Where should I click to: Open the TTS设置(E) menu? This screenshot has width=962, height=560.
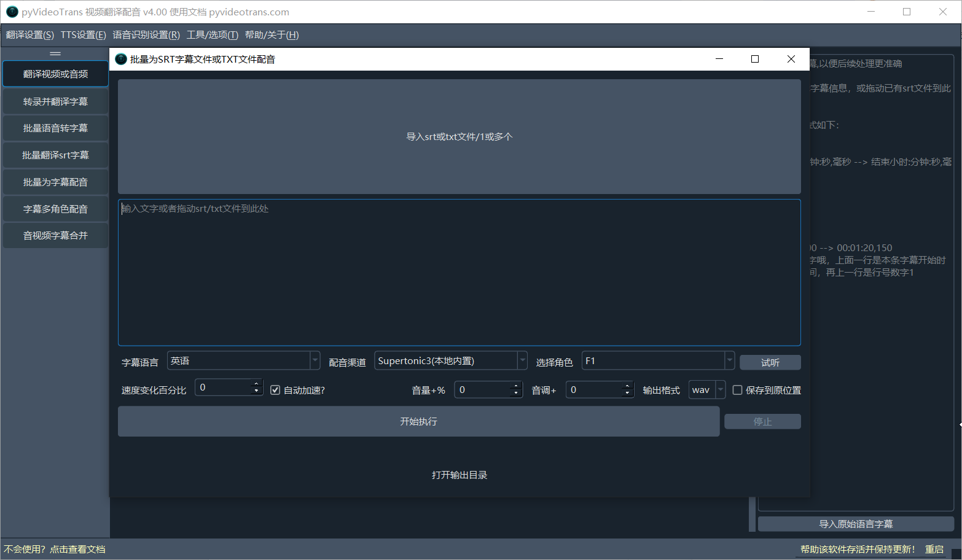click(x=83, y=35)
